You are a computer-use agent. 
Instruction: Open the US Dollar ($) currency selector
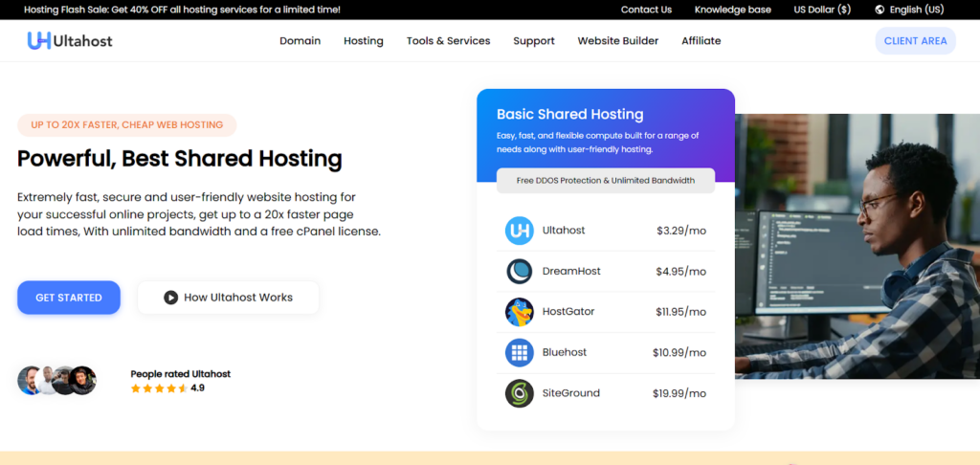(x=821, y=10)
